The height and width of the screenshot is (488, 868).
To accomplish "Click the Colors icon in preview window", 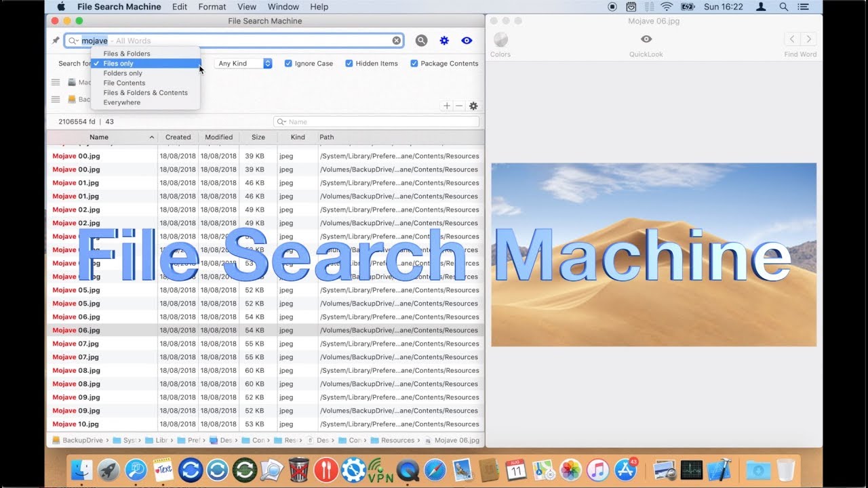I will 500,39.
